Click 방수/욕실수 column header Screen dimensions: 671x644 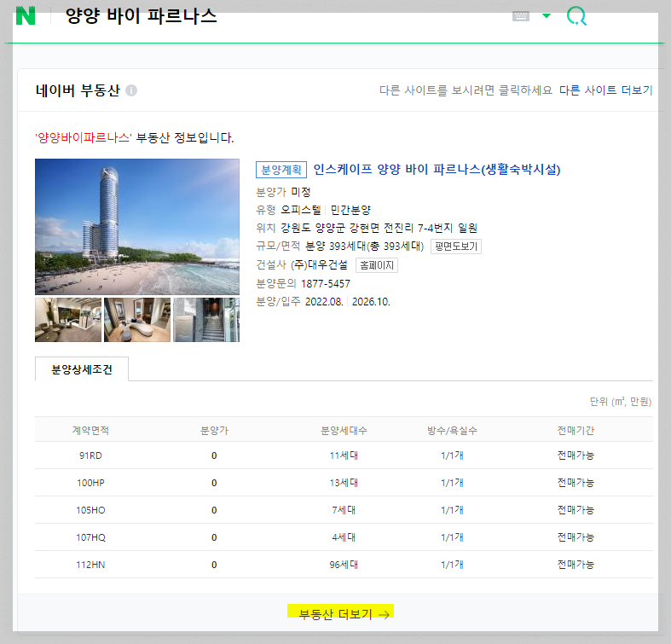(x=452, y=431)
